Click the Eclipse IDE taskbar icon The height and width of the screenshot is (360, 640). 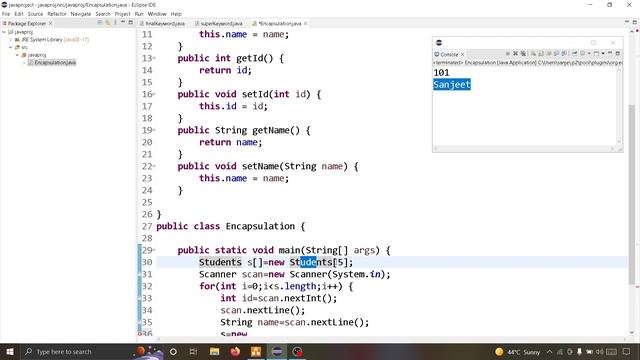tap(277, 351)
